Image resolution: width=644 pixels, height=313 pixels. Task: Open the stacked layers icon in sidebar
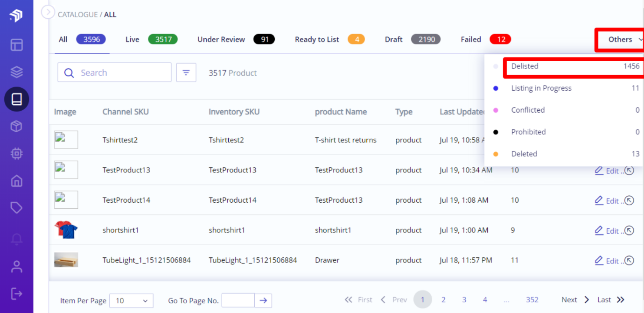click(17, 72)
